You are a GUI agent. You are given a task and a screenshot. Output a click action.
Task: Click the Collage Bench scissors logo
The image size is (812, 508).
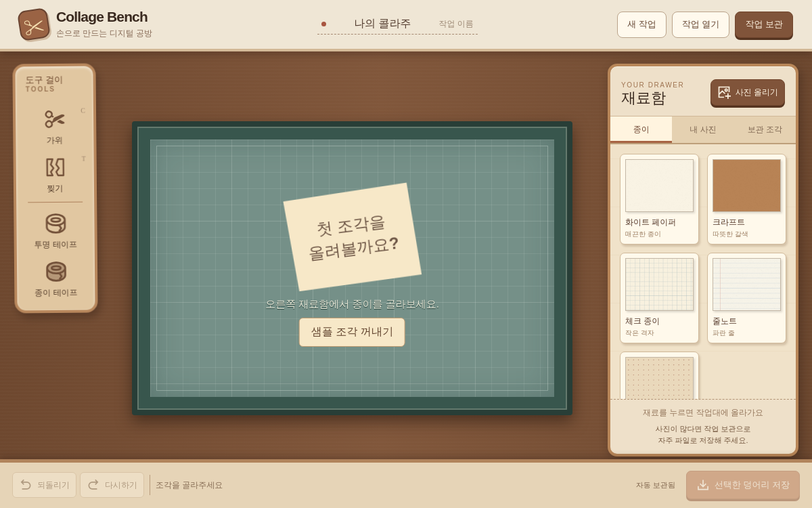tap(34, 24)
